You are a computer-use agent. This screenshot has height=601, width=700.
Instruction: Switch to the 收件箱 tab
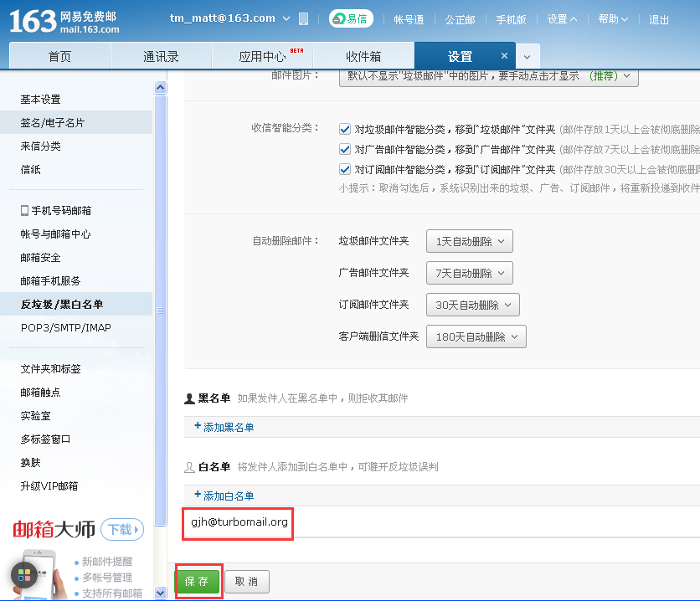tap(363, 56)
